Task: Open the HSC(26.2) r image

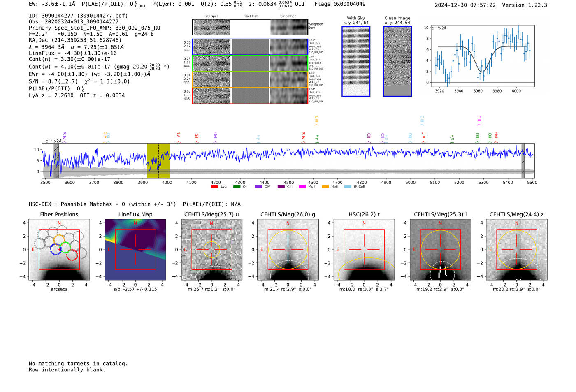Action: [364, 250]
